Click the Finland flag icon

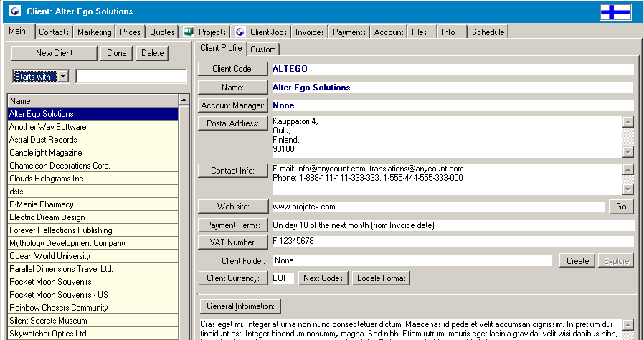[x=615, y=12]
